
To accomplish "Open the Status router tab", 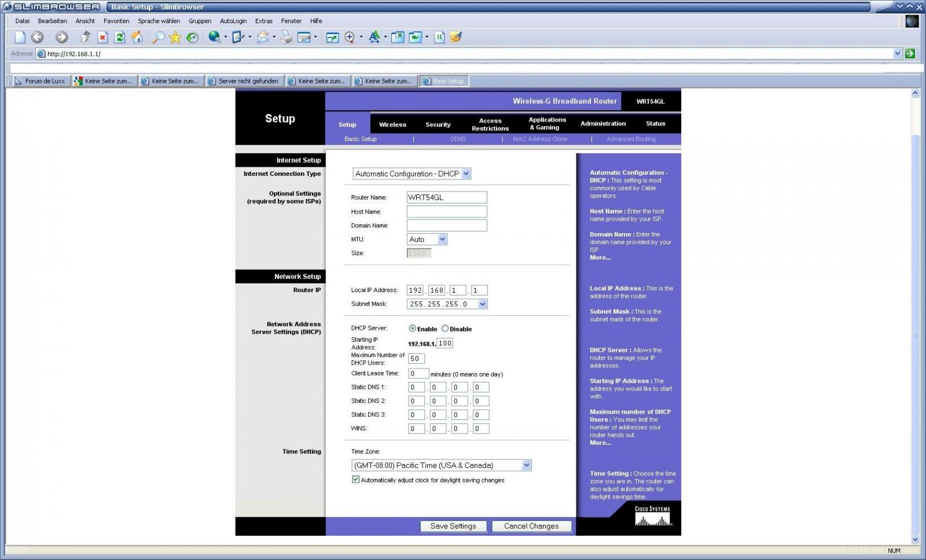I will [x=656, y=123].
